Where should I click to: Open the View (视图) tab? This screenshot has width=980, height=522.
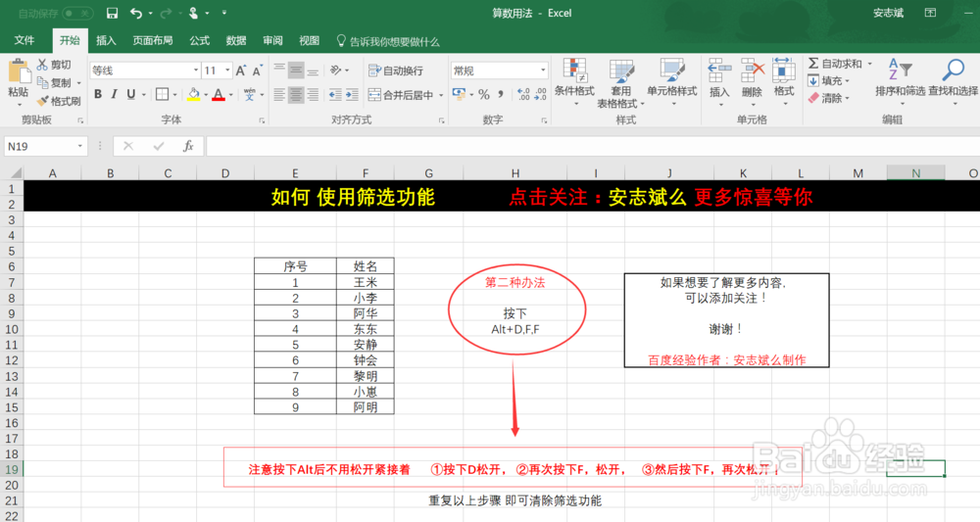tap(310, 40)
